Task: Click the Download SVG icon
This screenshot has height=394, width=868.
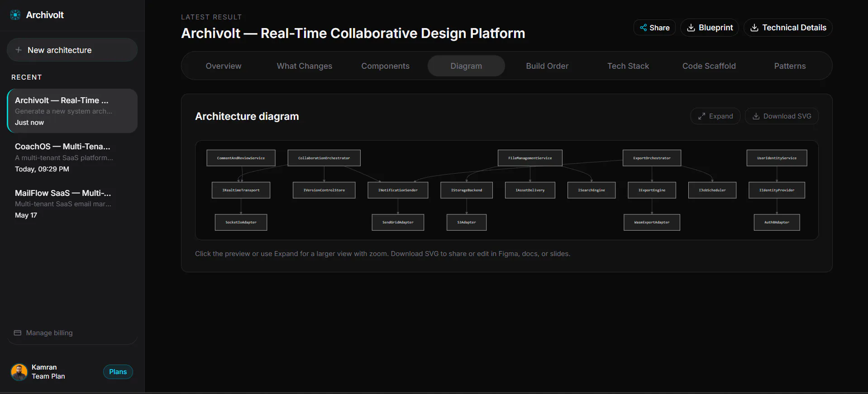Action: [x=756, y=116]
